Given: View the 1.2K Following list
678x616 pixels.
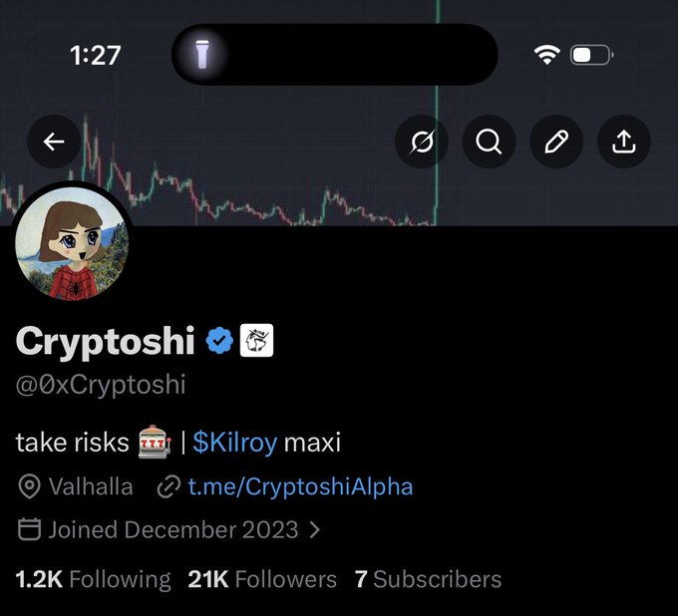Looking at the screenshot, I should point(93,579).
